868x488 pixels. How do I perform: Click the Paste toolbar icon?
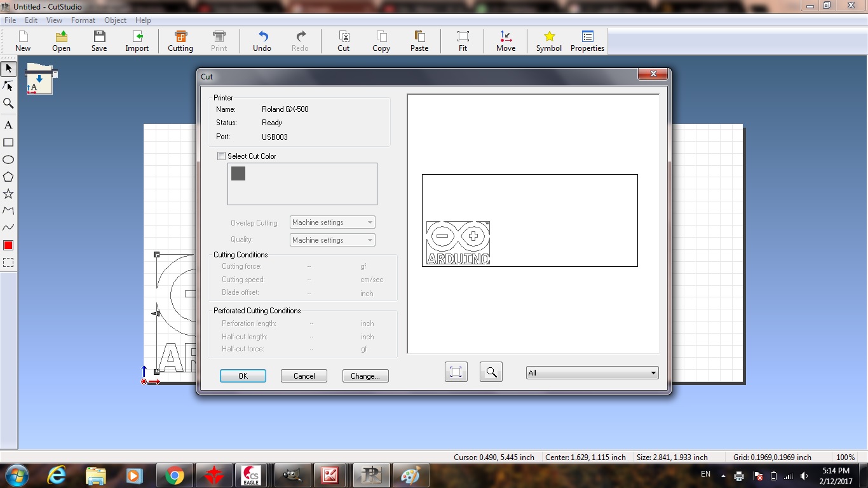pos(419,41)
